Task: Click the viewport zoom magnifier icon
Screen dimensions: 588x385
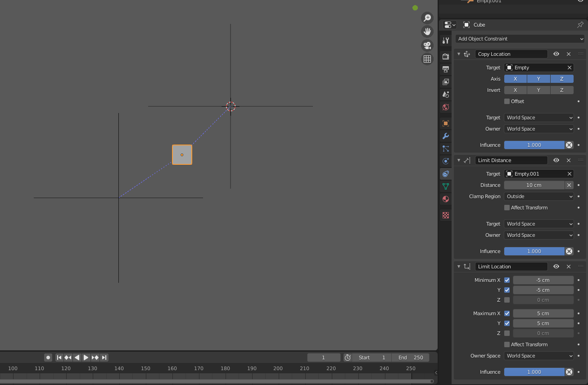Action: [x=427, y=18]
